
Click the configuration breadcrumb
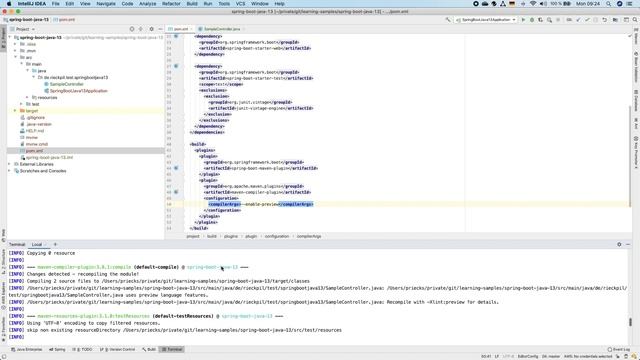click(276, 236)
